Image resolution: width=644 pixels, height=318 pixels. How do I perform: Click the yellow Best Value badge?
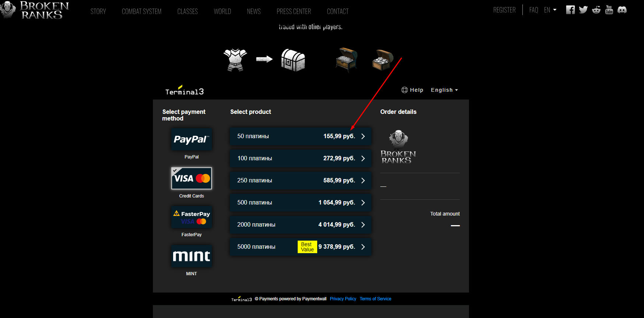click(307, 247)
